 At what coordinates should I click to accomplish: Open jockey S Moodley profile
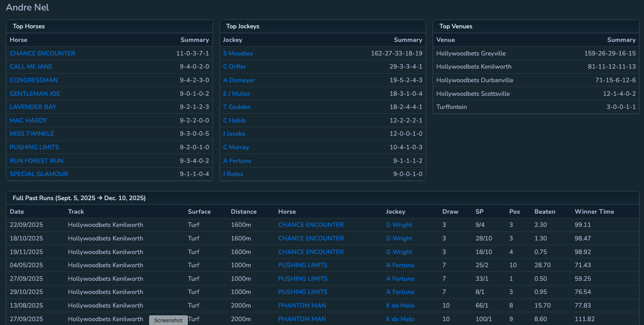pyautogui.click(x=238, y=53)
